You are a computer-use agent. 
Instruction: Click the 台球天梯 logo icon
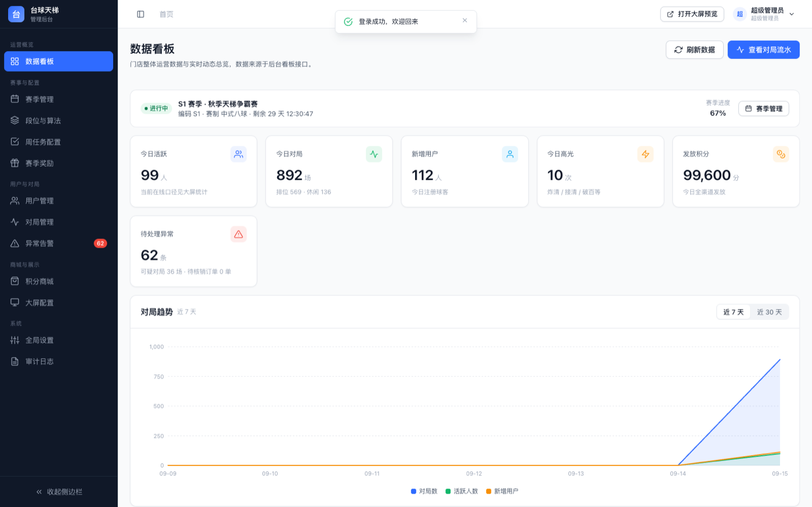click(x=16, y=14)
